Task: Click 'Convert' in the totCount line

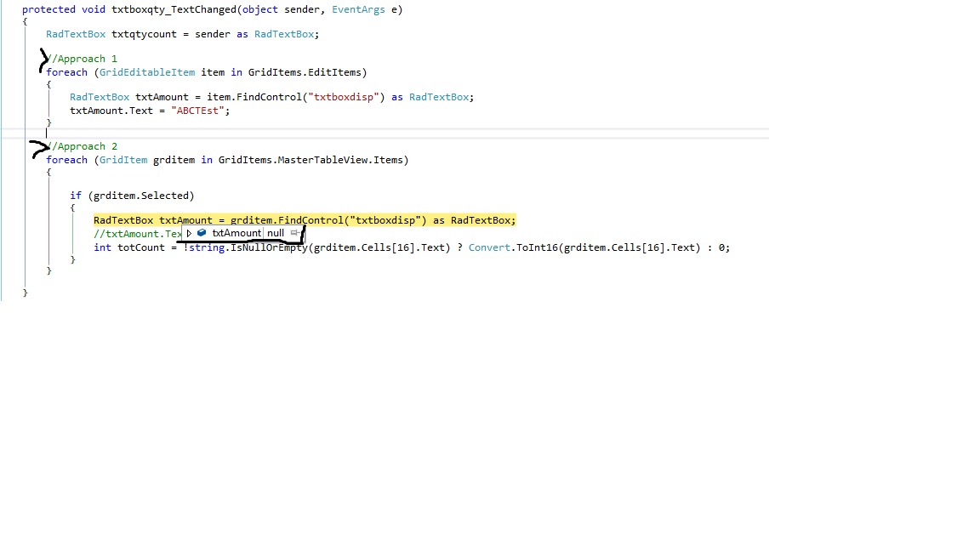Action: (x=489, y=247)
